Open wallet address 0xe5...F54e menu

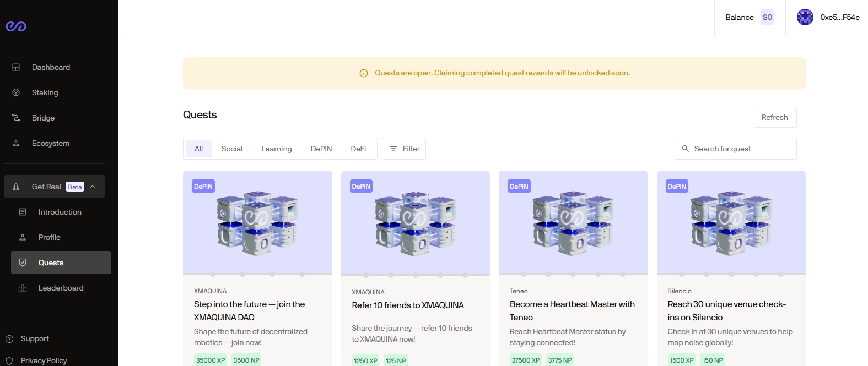(x=839, y=17)
